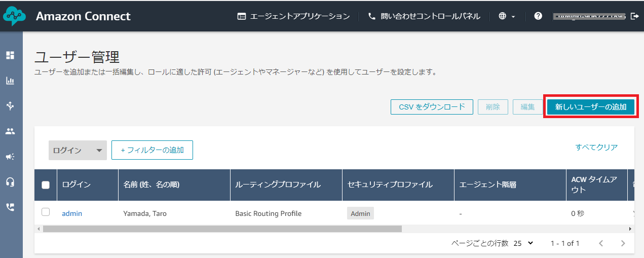Open the globe language dropdown
This screenshot has height=258, width=644.
(506, 16)
